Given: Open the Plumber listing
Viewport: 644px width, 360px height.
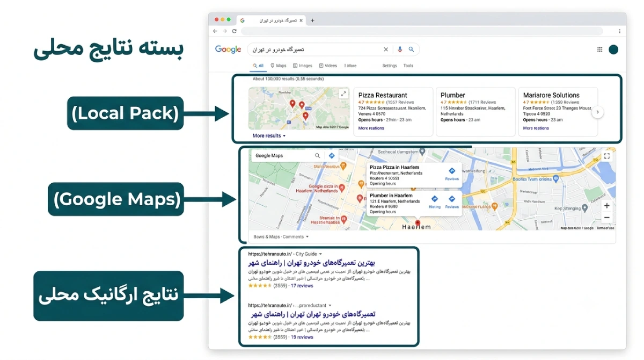Looking at the screenshot, I should 453,95.
